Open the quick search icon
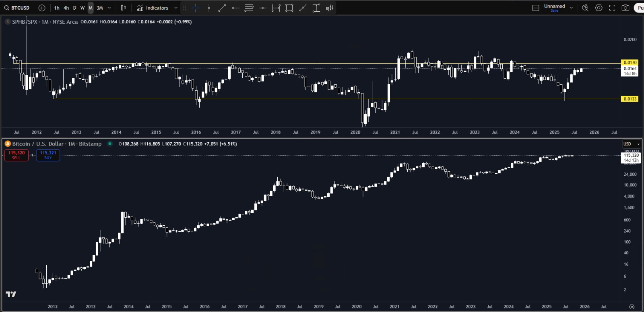The width and height of the screenshot is (644, 312). click(x=585, y=8)
